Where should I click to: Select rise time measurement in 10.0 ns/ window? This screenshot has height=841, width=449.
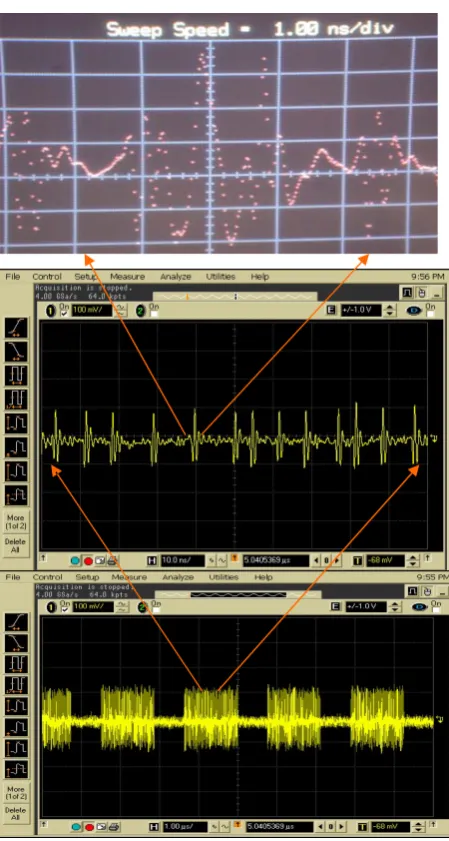(16, 328)
